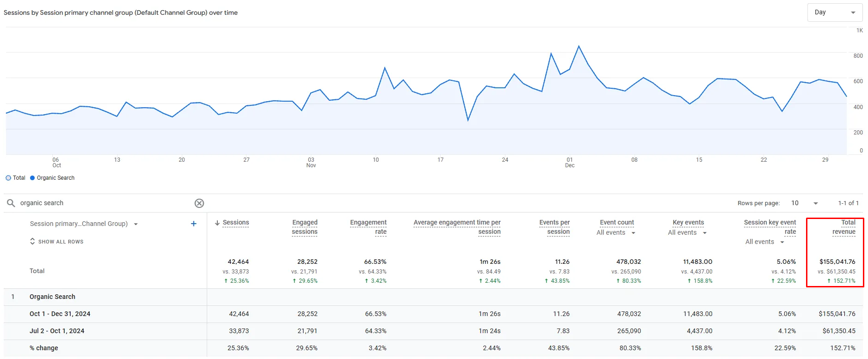
Task: Add a secondary dimension with plus icon
Action: click(x=194, y=224)
